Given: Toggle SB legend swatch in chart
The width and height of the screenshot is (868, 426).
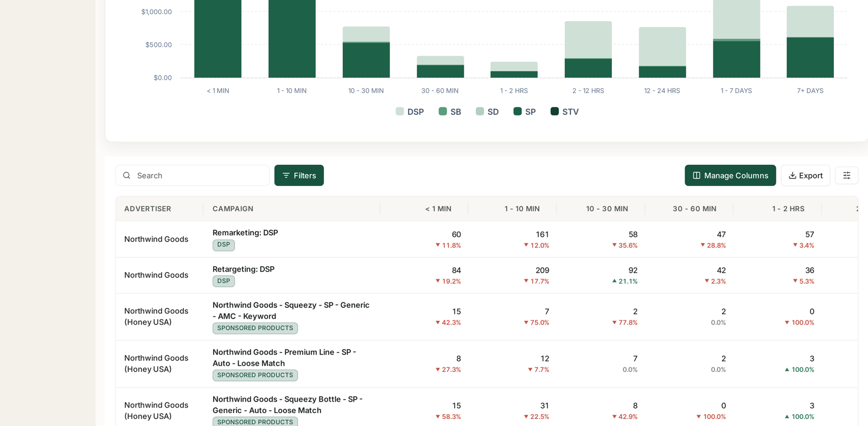Looking at the screenshot, I should pyautogui.click(x=443, y=111).
